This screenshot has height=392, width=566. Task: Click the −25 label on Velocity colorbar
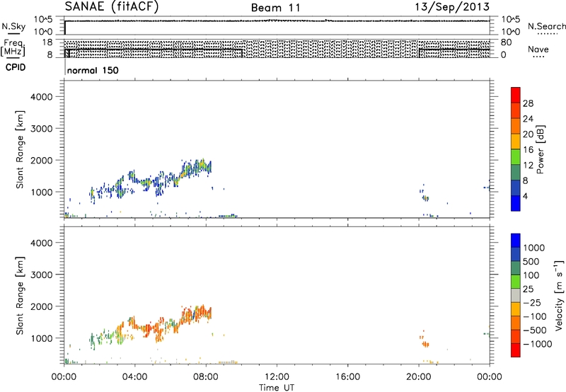click(532, 302)
